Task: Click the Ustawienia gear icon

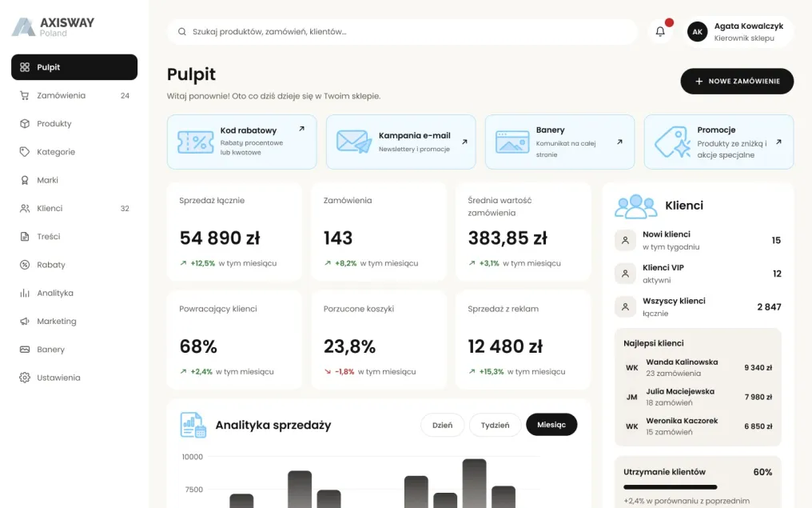Action: pyautogui.click(x=24, y=378)
